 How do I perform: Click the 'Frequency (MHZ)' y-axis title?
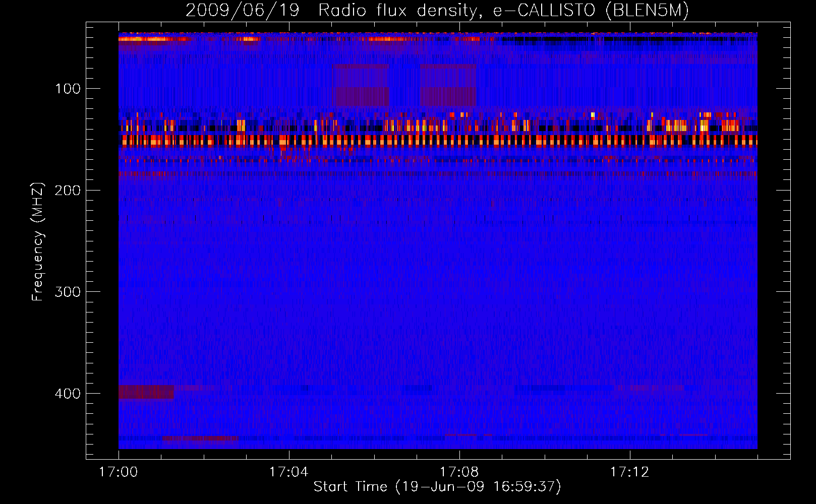pos(38,242)
